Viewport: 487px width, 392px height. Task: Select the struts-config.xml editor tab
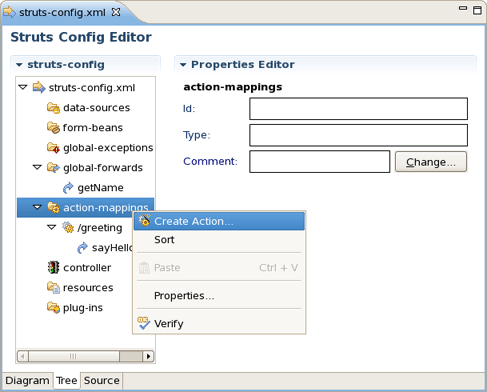(x=62, y=13)
